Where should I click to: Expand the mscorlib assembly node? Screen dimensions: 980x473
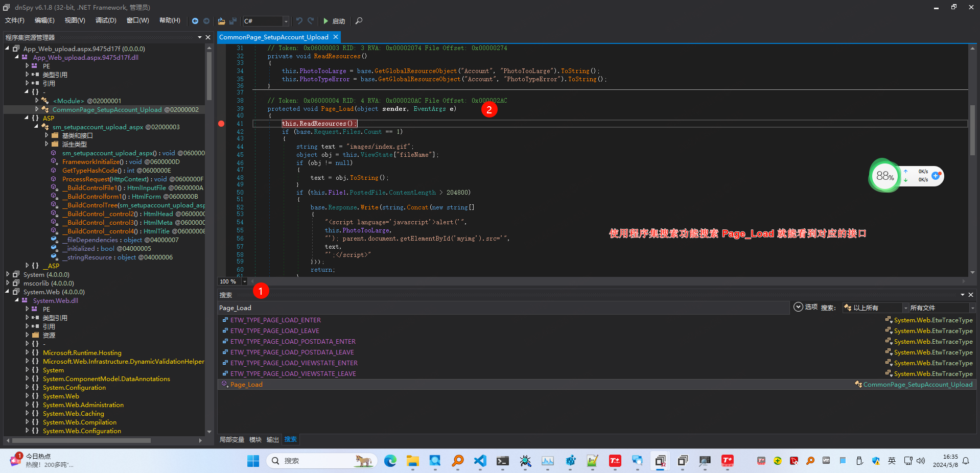tap(8, 283)
